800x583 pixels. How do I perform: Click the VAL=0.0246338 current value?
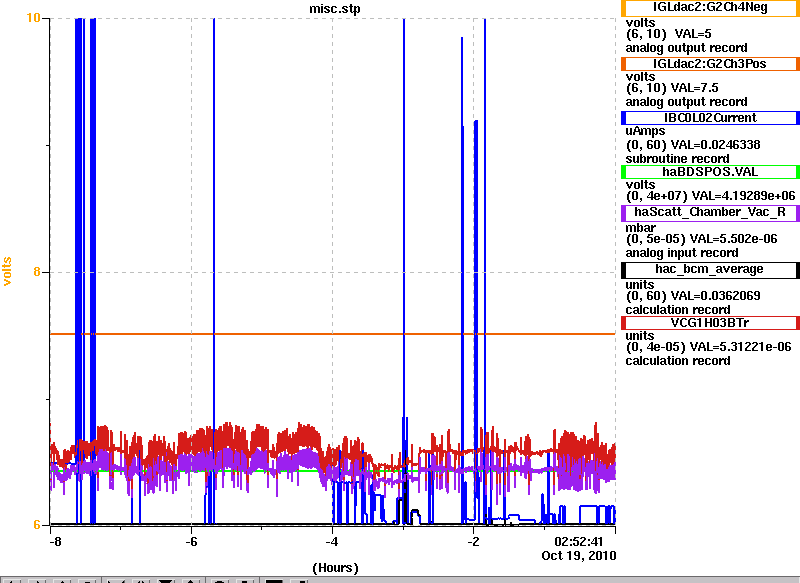[x=715, y=145]
